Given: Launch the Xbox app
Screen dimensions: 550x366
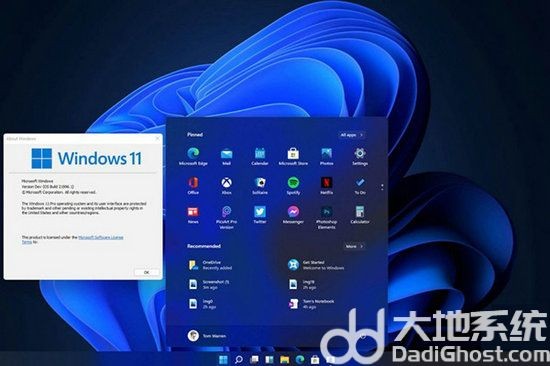Looking at the screenshot, I should pos(226,186).
